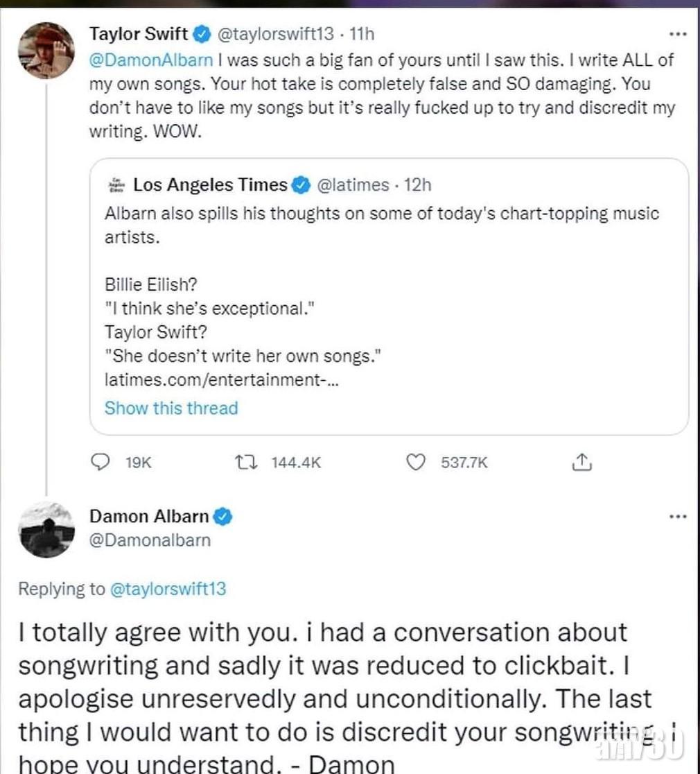Like the tweet with 537.7K hearts
The width and height of the screenshot is (700, 774).
(415, 462)
